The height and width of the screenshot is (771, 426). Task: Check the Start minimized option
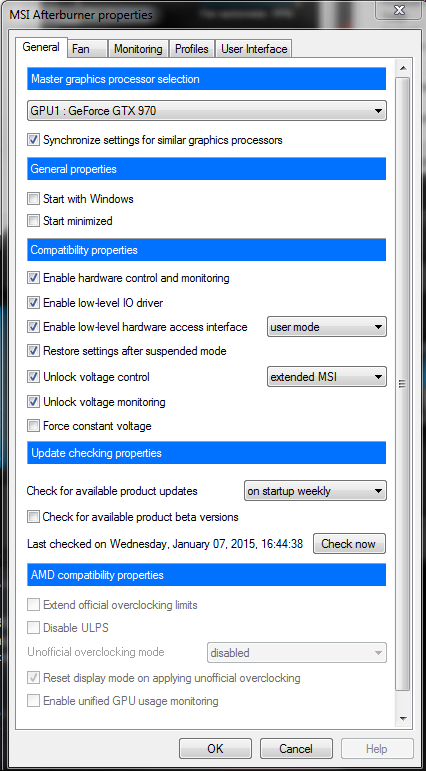tap(33, 221)
